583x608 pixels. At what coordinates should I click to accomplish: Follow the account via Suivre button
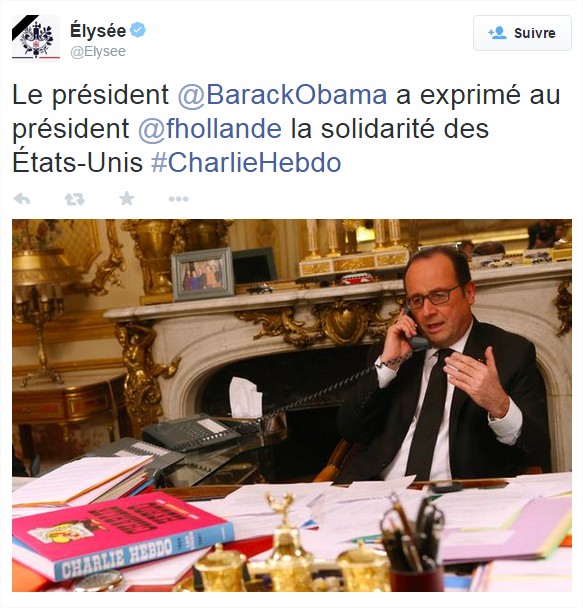tap(522, 33)
